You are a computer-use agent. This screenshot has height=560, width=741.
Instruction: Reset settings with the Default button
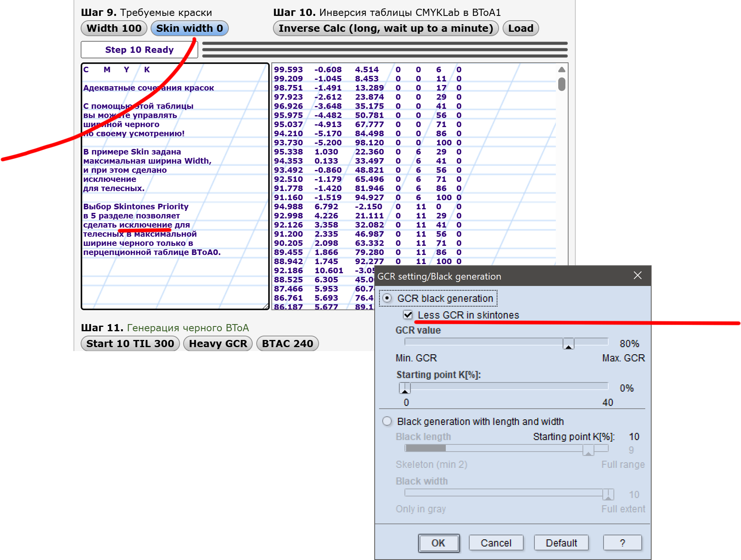pyautogui.click(x=561, y=543)
